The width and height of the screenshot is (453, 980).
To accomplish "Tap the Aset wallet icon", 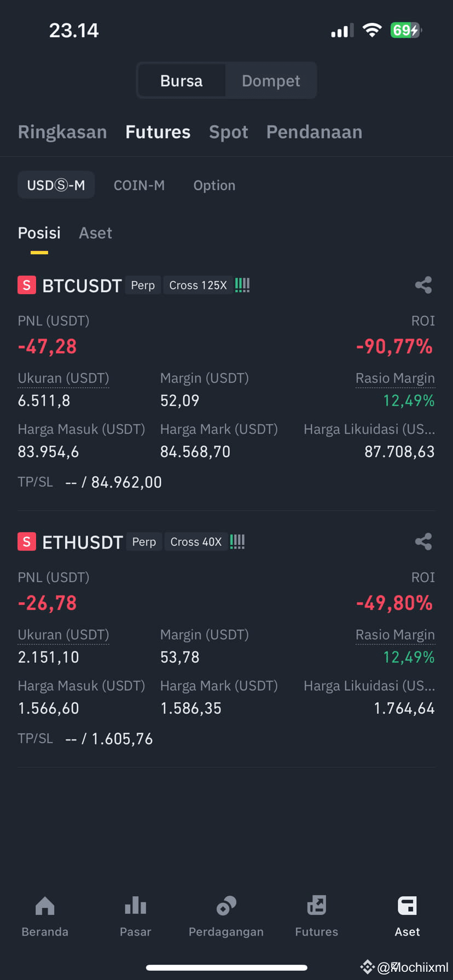I will click(407, 906).
